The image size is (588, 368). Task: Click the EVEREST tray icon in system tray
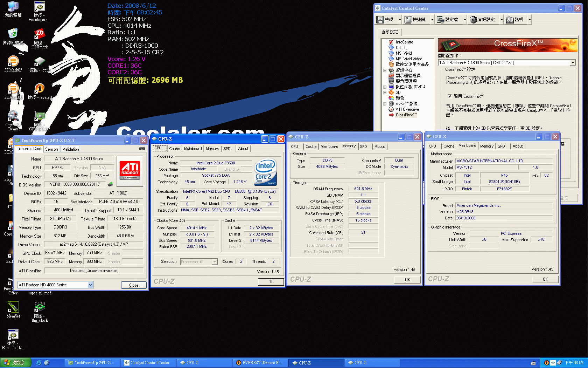tap(546, 363)
